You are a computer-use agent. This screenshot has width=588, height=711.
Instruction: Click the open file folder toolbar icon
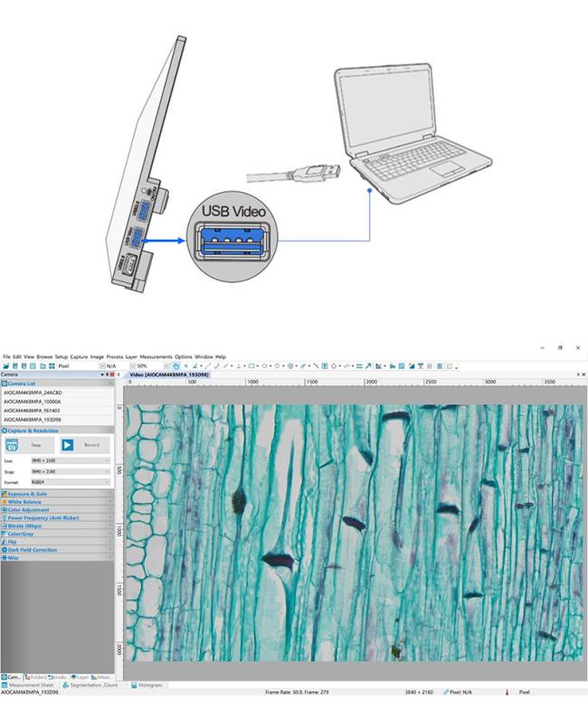(5, 366)
